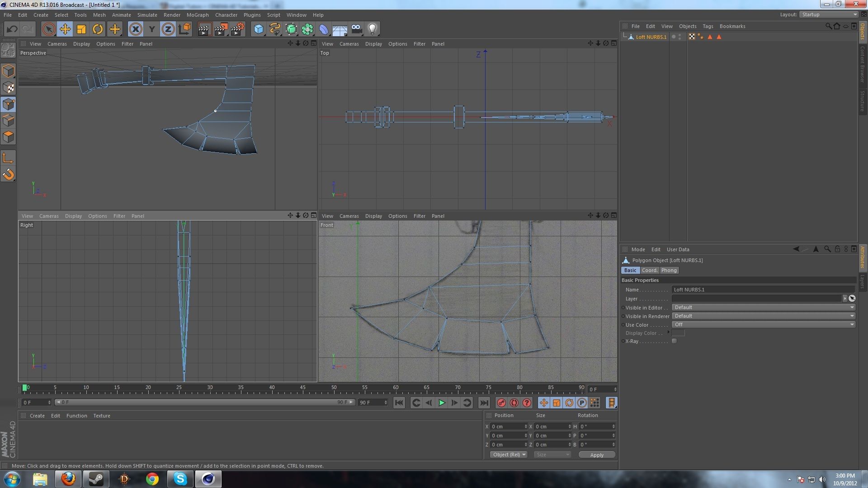
Task: Open the Object (Rel) dropdown
Action: 509,455
